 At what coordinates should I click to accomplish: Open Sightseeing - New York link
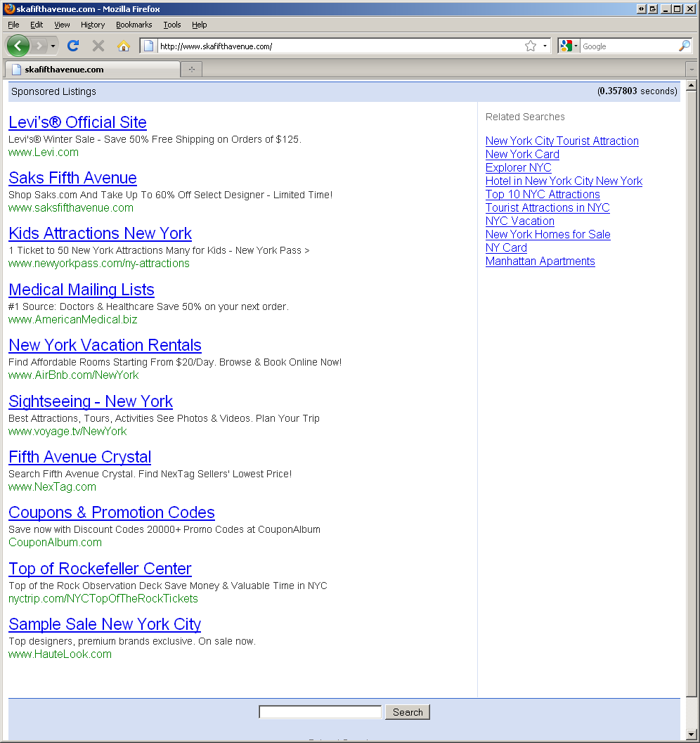point(91,401)
